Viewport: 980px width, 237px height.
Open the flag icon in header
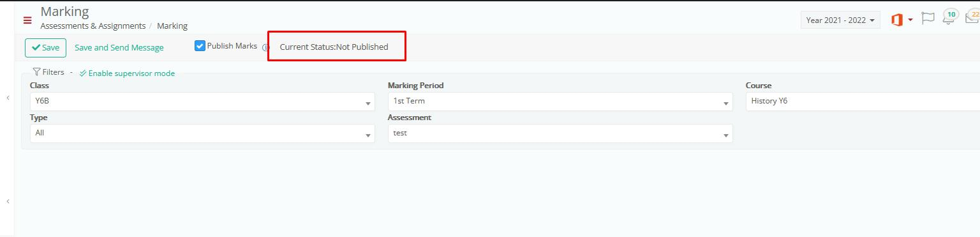928,19
